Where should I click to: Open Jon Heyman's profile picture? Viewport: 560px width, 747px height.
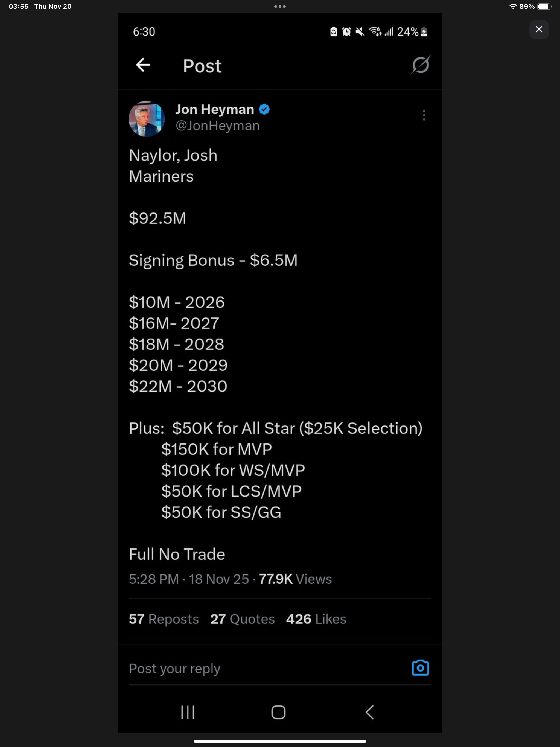(x=147, y=119)
